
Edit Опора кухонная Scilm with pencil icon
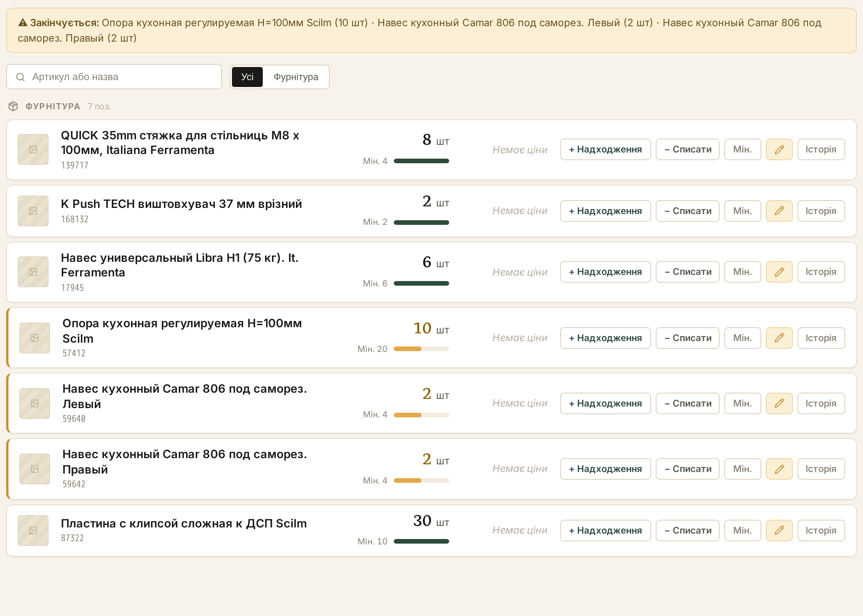[x=779, y=338]
